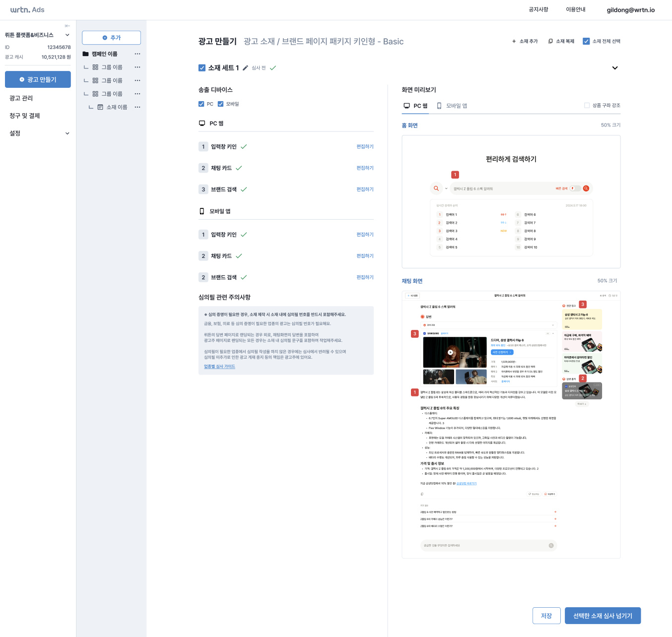Click 편집하기 for PC 웹 채팅 카드
Screen dimensions: 672x637
365,168
